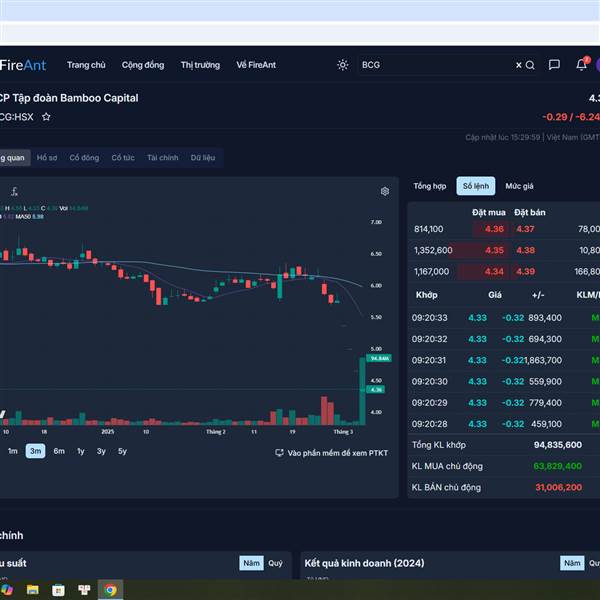Click trade row at 09:20:31
The height and width of the screenshot is (600, 600).
click(x=504, y=360)
